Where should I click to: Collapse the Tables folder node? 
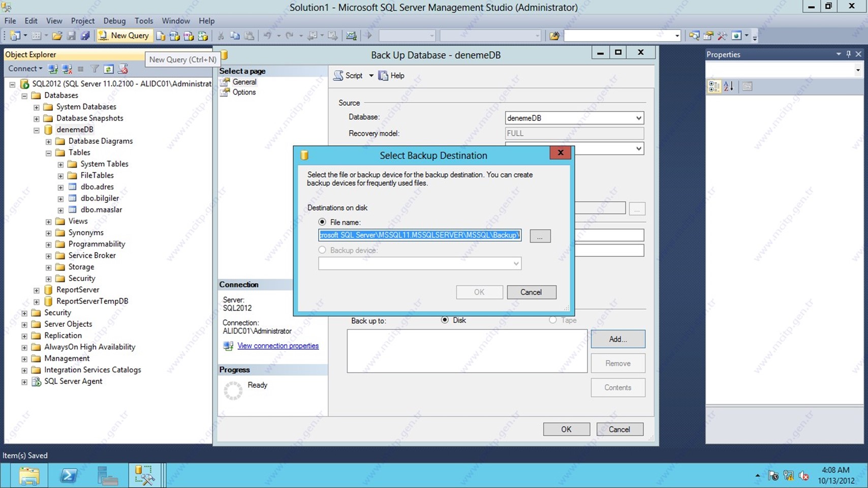49,152
